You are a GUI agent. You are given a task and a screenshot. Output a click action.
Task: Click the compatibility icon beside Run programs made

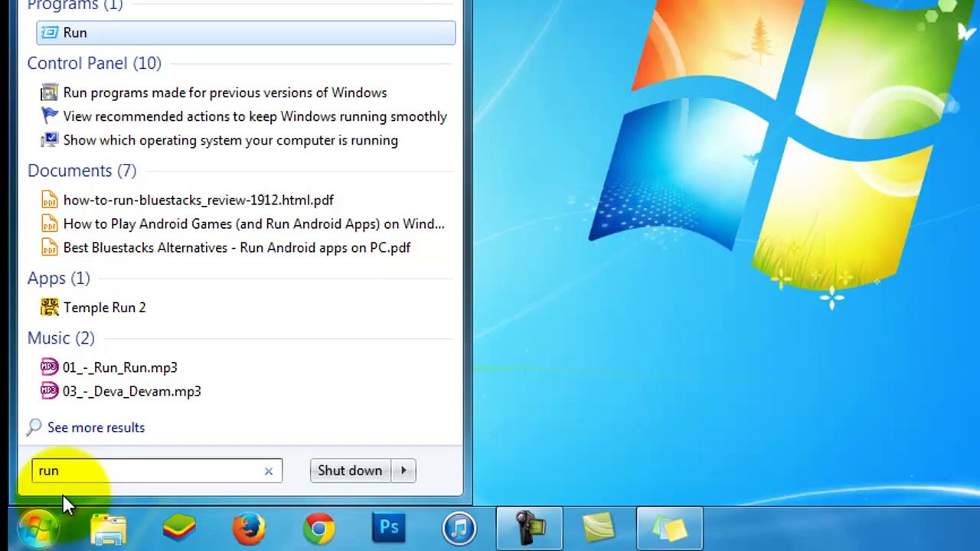[x=49, y=93]
